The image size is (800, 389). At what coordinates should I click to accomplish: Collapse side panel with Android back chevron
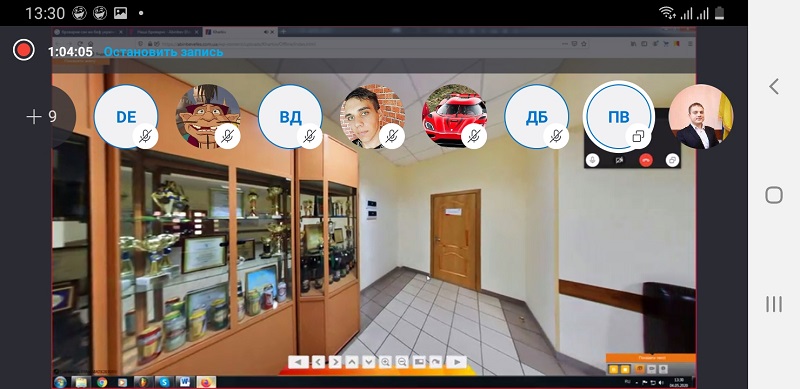point(774,86)
